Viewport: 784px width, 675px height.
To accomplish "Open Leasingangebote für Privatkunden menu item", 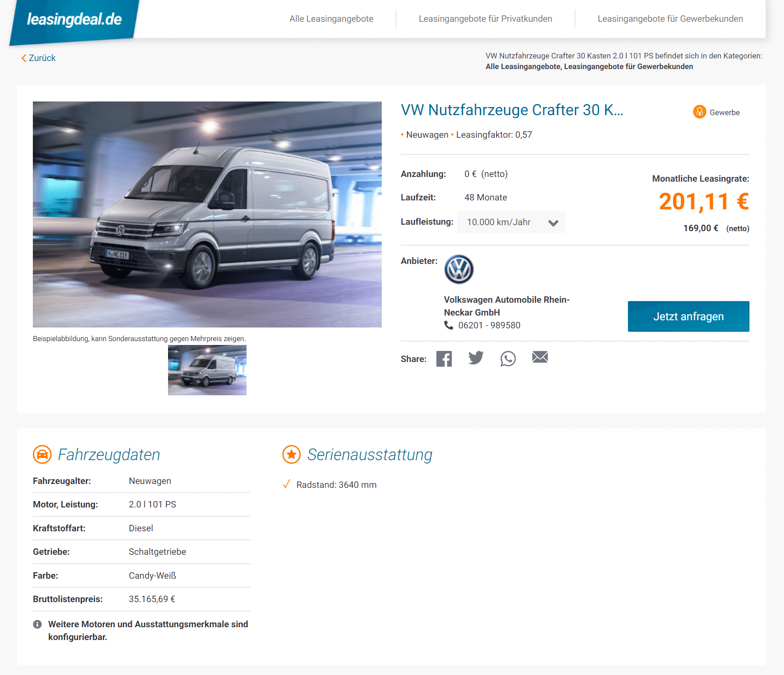I will [485, 19].
